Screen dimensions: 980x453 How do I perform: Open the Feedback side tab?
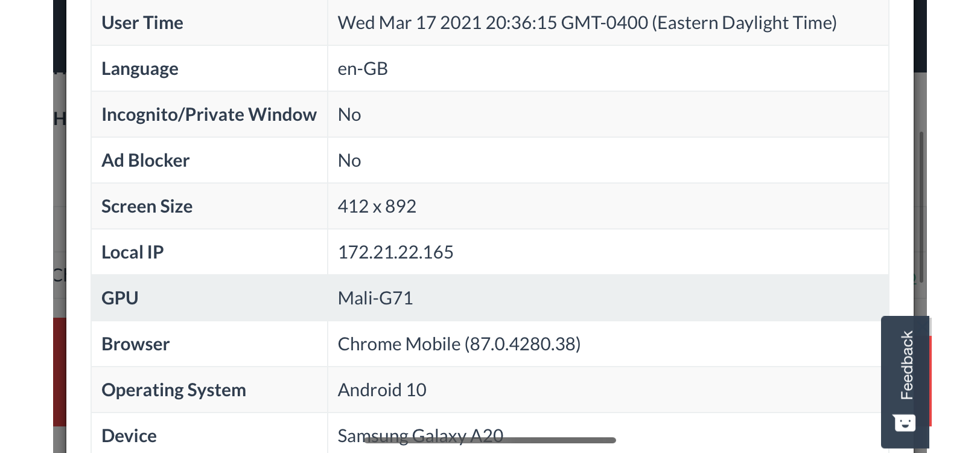point(906,365)
